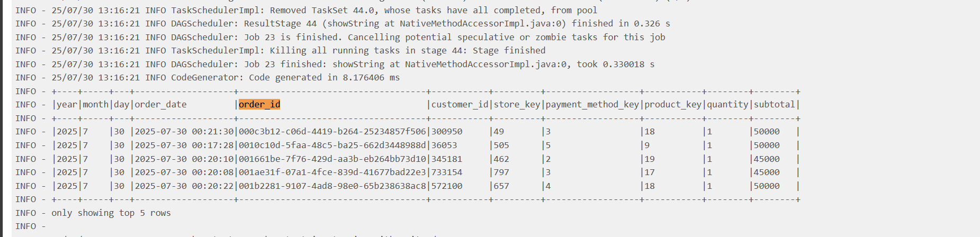Click order id starting with 001b2281
The width and height of the screenshot is (980, 237).
coord(332,186)
